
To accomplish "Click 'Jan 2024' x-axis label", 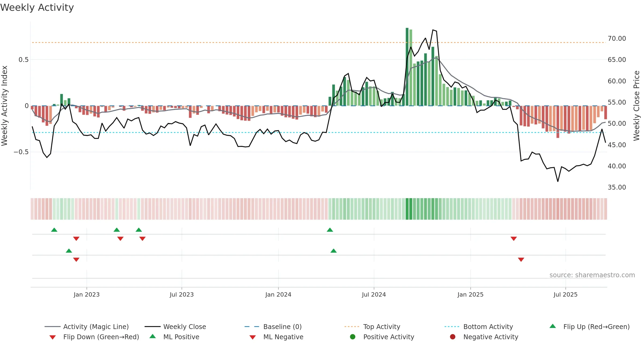I will coord(278,294).
